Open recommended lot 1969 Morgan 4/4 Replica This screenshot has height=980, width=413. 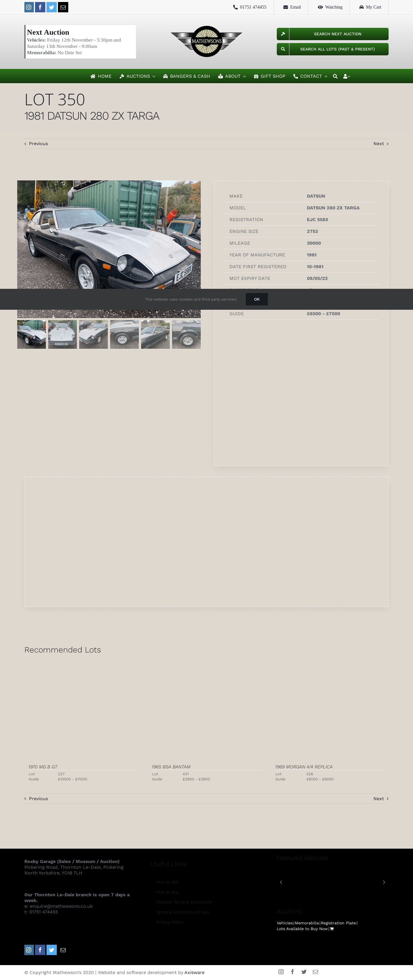tap(304, 767)
